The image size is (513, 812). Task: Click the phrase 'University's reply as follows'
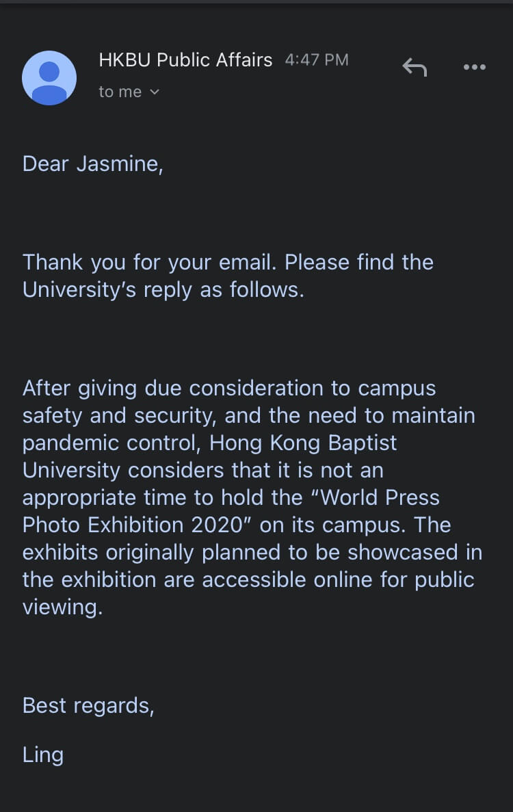(x=163, y=290)
